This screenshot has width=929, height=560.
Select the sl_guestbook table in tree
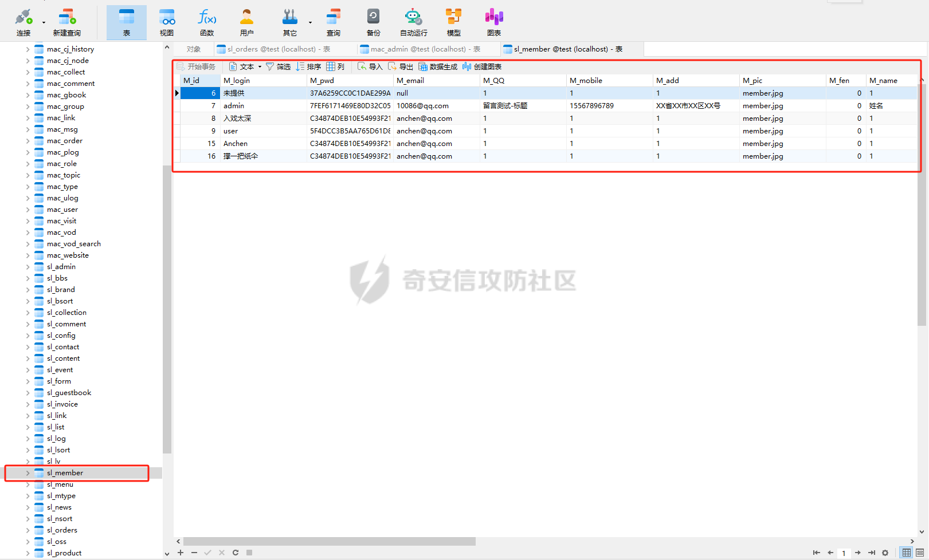pyautogui.click(x=69, y=393)
